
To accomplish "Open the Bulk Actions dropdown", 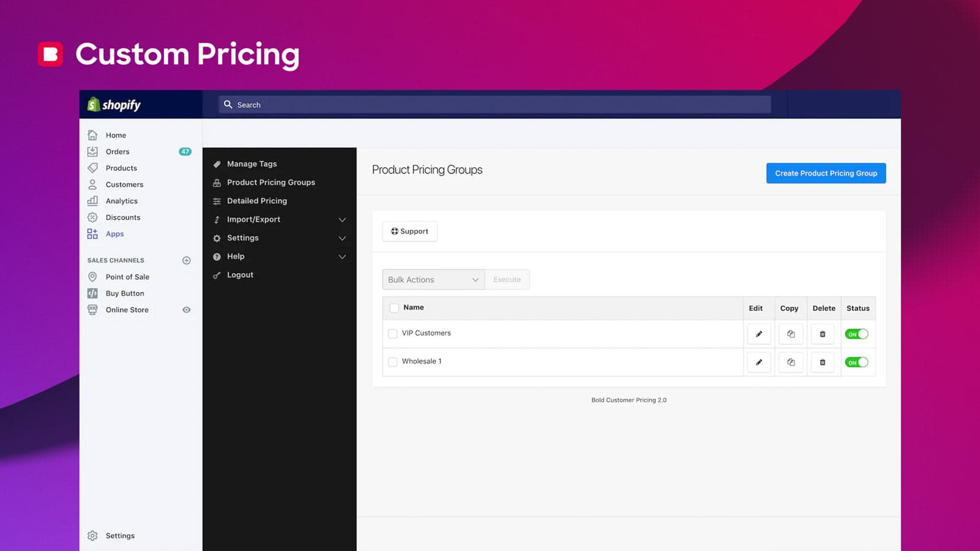I will [x=433, y=279].
